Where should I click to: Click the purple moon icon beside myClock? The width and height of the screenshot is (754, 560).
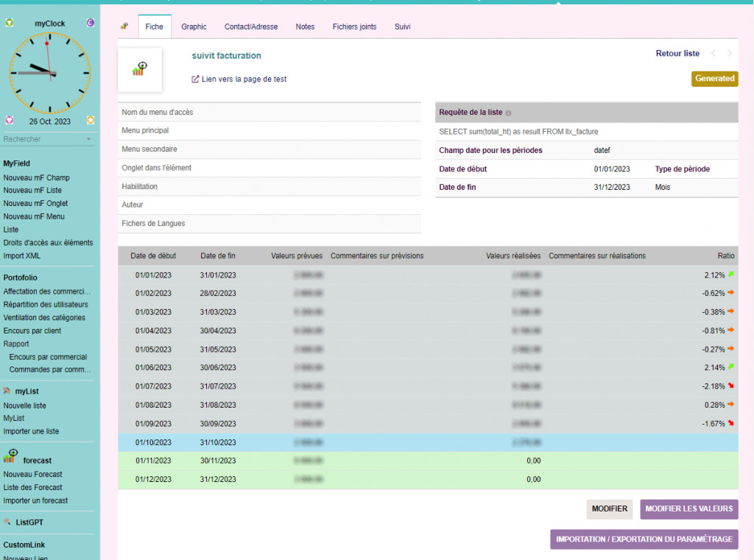pyautogui.click(x=91, y=23)
